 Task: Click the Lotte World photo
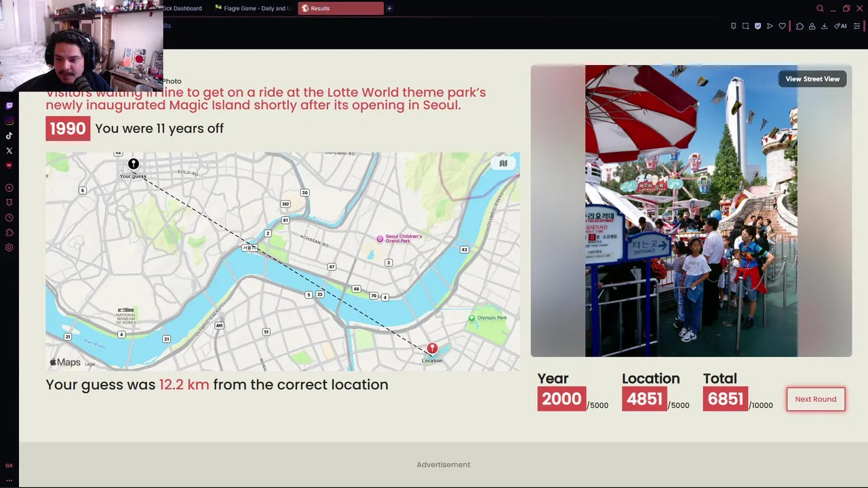(691, 211)
